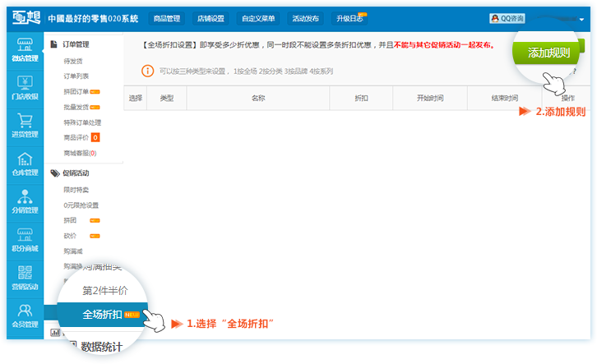Image resolution: width=597 pixels, height=364 pixels.
Task: Open the 店铺设置 top menu
Action: 211,19
